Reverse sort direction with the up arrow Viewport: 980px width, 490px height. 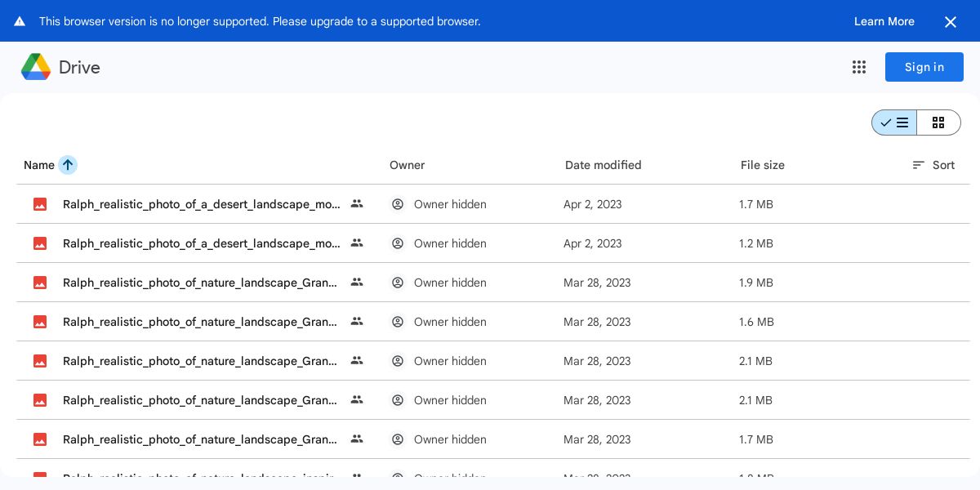[68, 165]
